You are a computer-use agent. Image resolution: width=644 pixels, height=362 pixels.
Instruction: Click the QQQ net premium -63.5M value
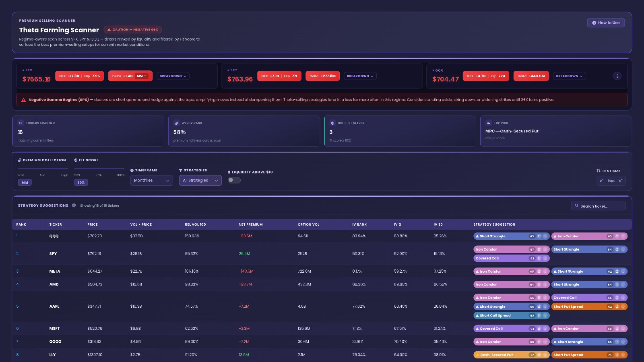click(246, 236)
